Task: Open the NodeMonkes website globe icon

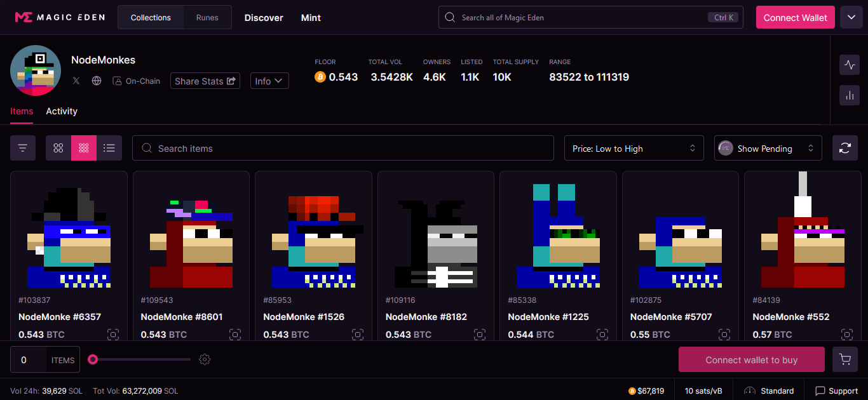Action: pyautogui.click(x=97, y=81)
